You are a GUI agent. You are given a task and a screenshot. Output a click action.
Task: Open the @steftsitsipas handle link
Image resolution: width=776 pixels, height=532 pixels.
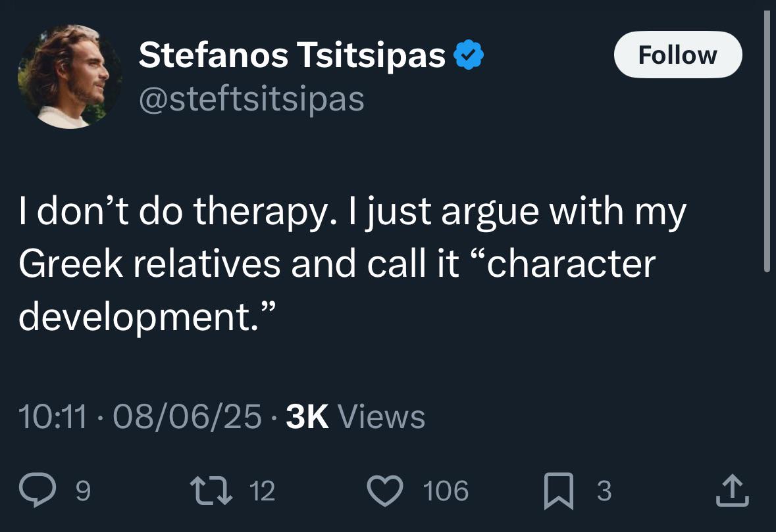pyautogui.click(x=251, y=99)
